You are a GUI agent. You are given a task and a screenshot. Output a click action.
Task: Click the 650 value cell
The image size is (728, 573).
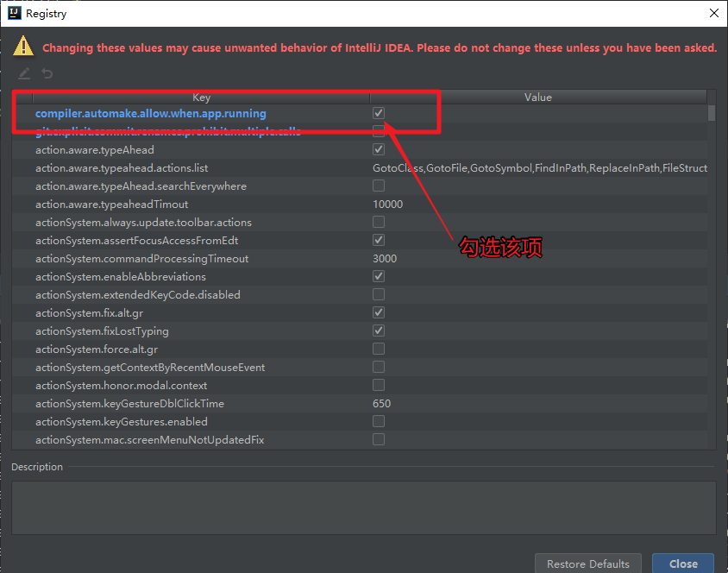pos(381,403)
